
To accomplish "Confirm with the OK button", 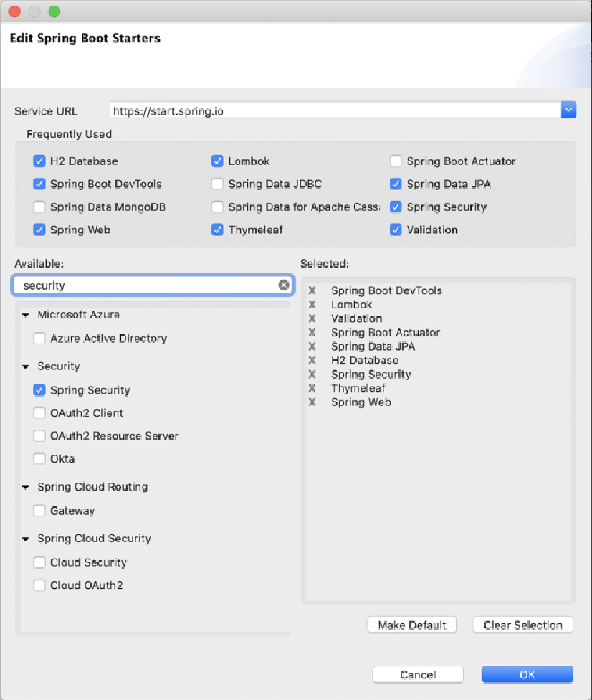I will point(527,675).
